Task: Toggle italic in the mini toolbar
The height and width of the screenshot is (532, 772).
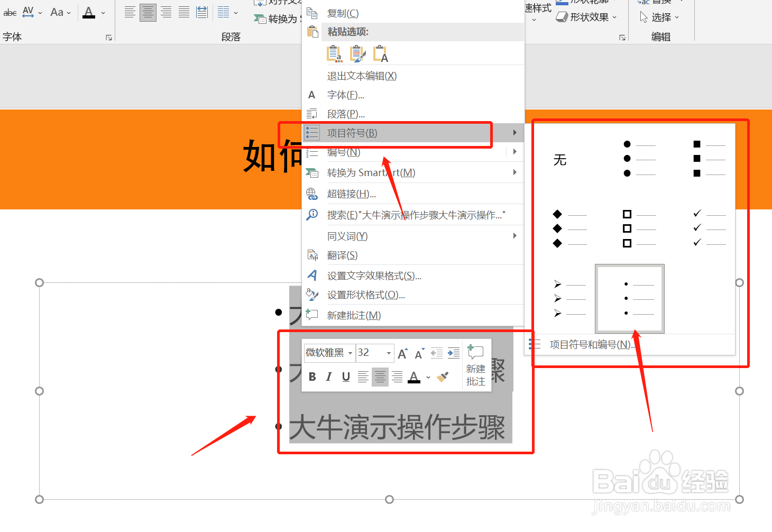Action: [329, 377]
